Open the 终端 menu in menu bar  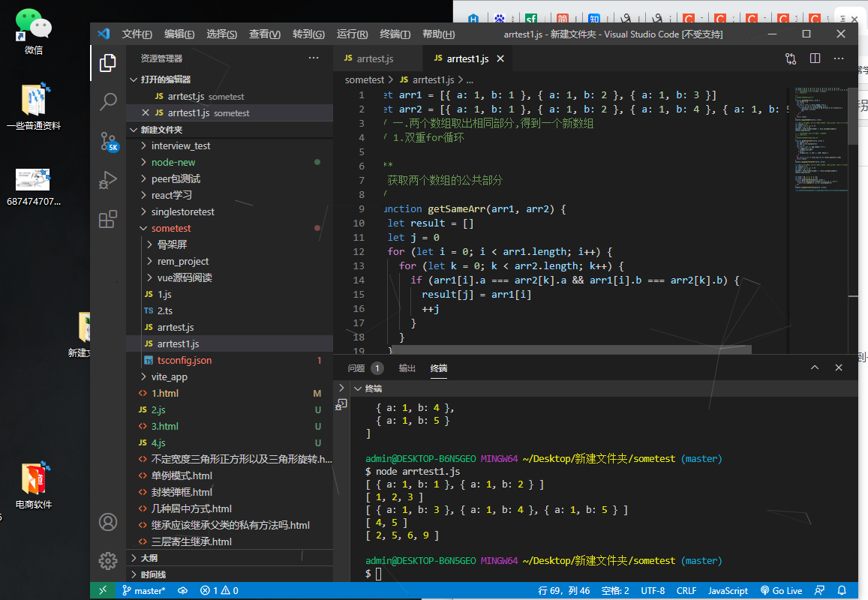(395, 34)
